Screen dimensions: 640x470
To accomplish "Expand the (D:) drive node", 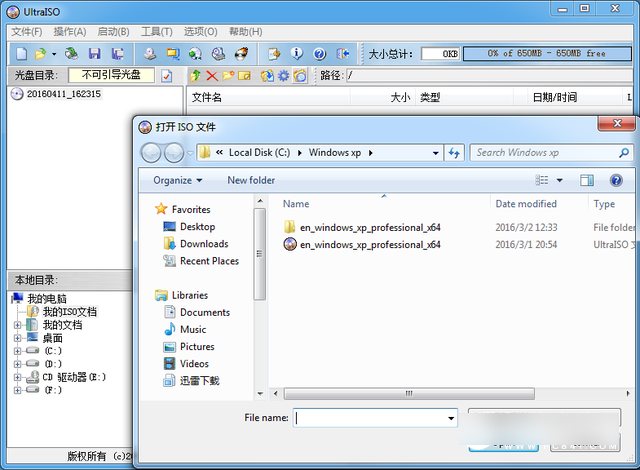I will (18, 364).
